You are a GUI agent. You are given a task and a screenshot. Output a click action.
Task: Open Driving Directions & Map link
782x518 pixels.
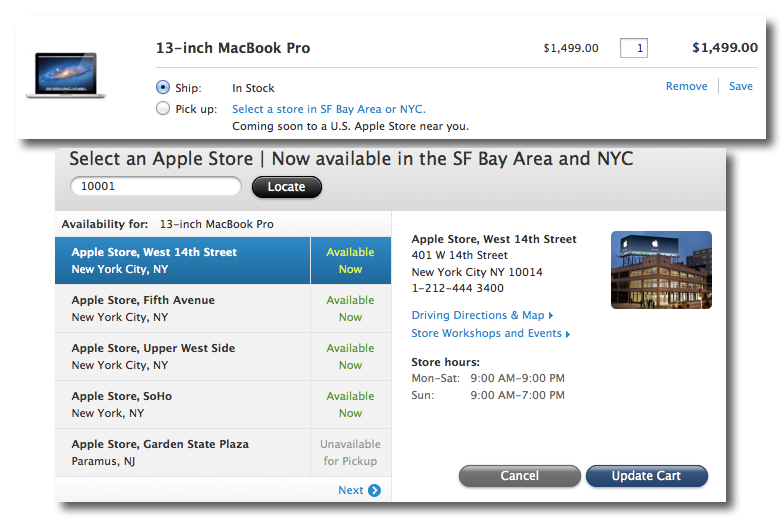(482, 315)
